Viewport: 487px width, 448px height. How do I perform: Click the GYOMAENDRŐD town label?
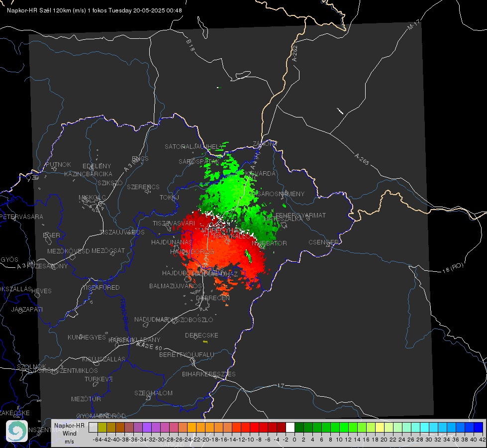click(101, 416)
